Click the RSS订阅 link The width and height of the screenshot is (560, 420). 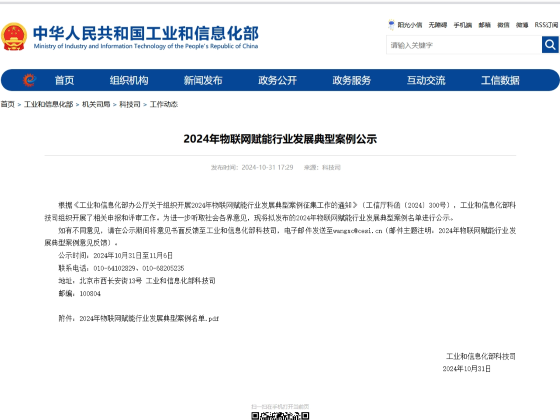point(546,25)
